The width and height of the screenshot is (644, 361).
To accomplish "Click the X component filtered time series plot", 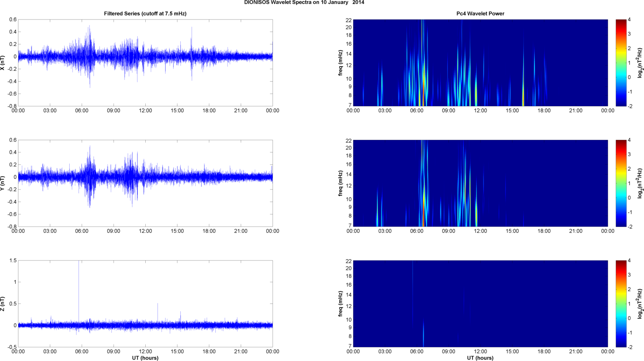I will pos(145,63).
